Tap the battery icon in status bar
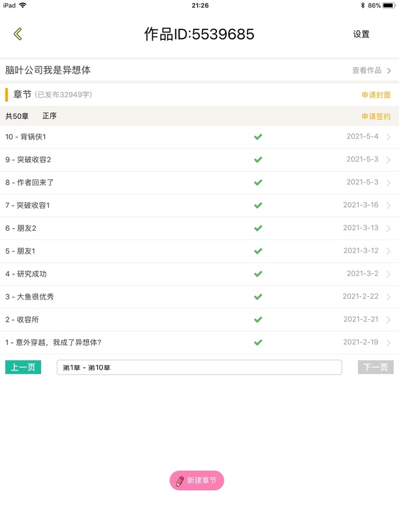 (389, 6)
